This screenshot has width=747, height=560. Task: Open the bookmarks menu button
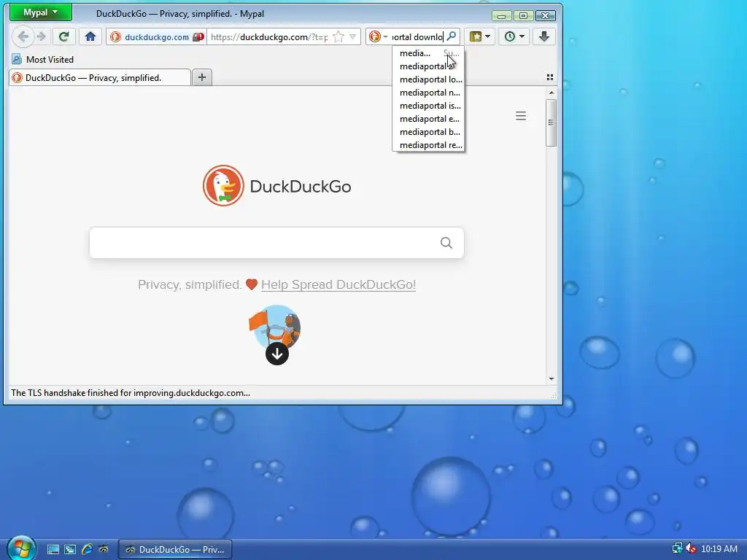click(x=480, y=36)
